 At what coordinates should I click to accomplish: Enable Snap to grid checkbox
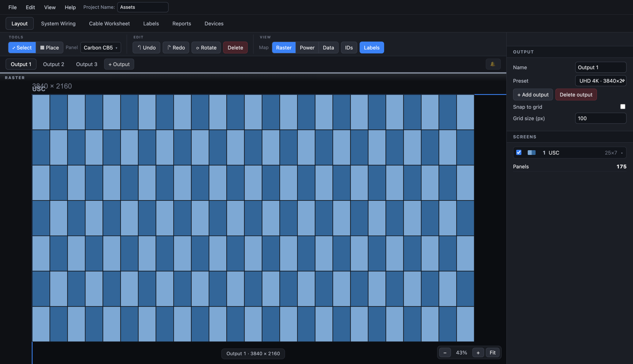click(x=623, y=107)
